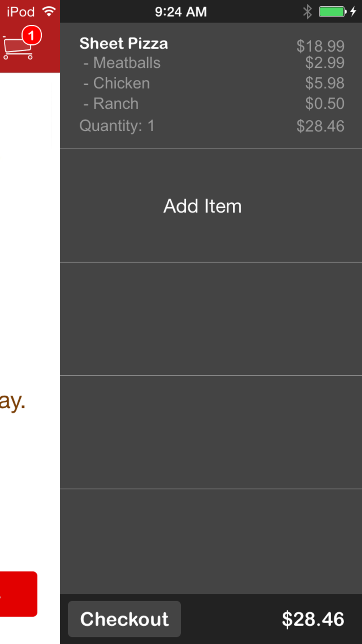Tap the $0.50 Ranch price

pos(324,104)
